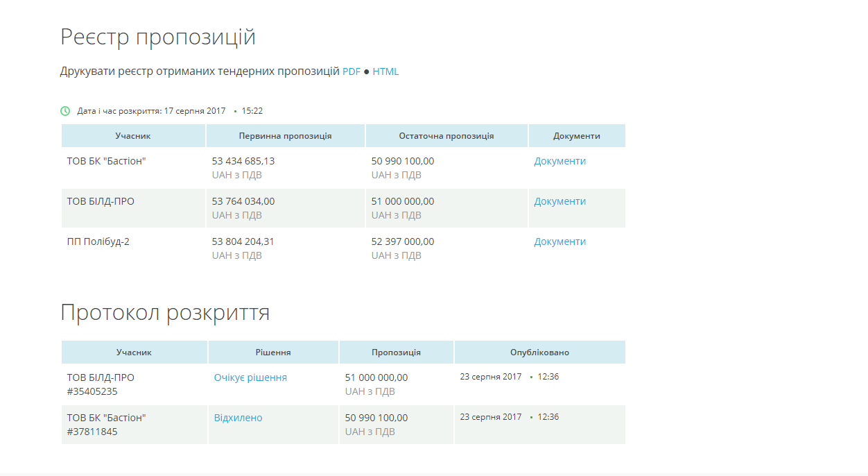Click the initial proposal 53 434 685,13

(x=243, y=161)
